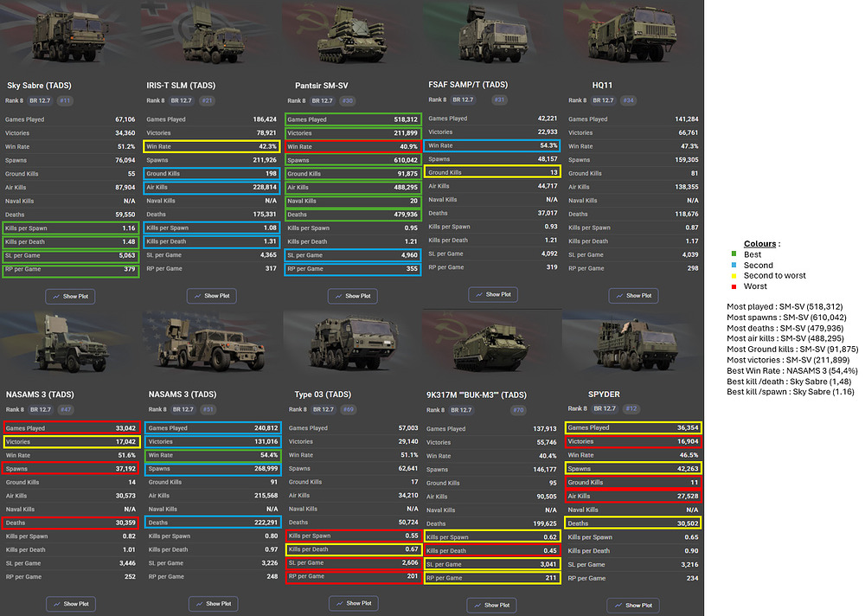Click Show Plot under Type 03 (TADS)

(353, 603)
